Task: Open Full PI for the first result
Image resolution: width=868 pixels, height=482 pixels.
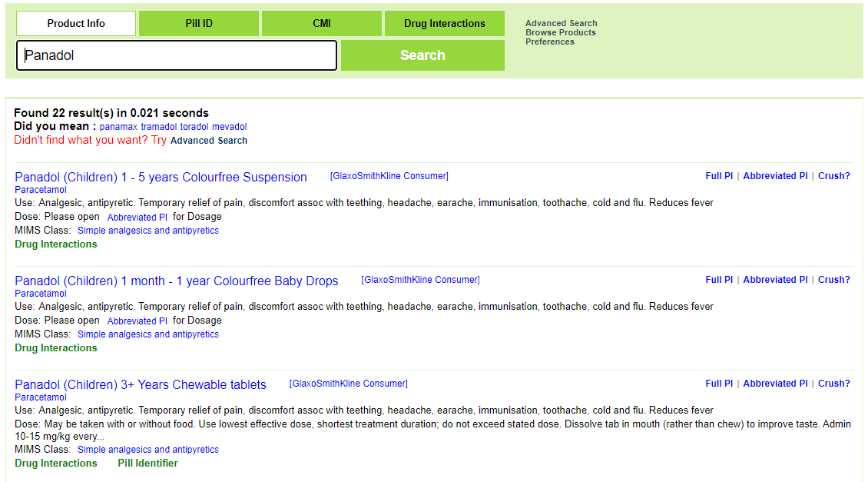Action: click(719, 175)
